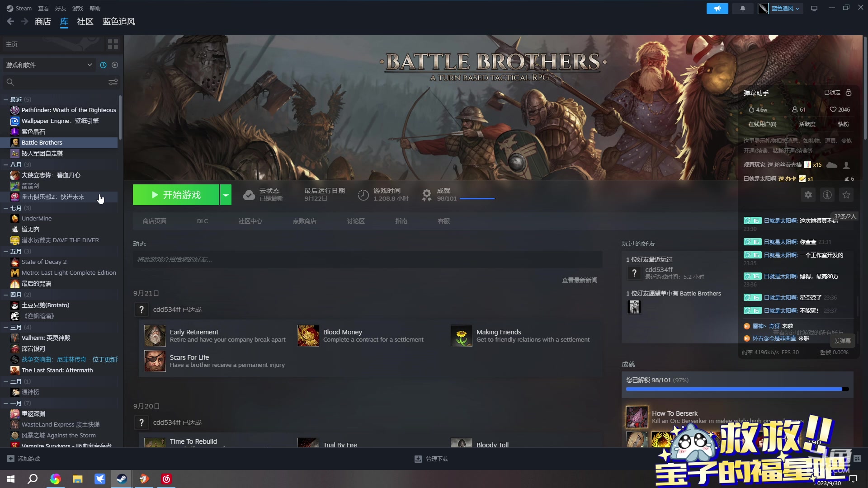Open Windows Start menu
Screen dimensions: 868x488
coord(11,479)
